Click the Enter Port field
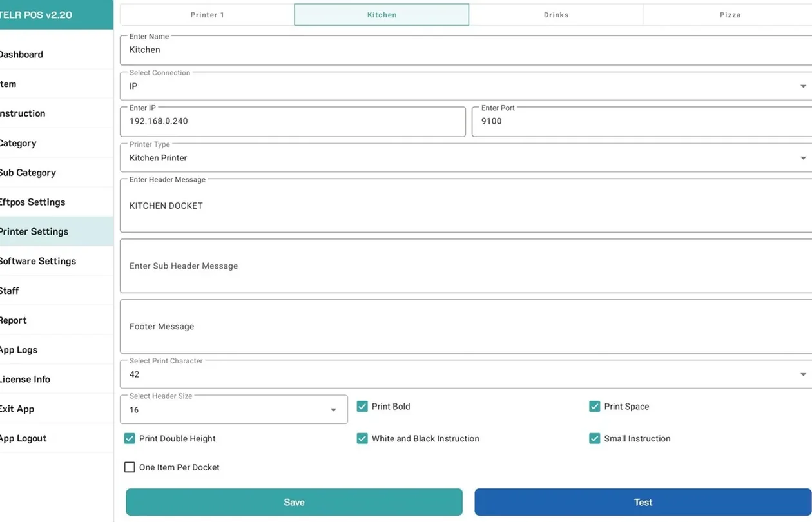The height and width of the screenshot is (522, 812). tap(642, 121)
